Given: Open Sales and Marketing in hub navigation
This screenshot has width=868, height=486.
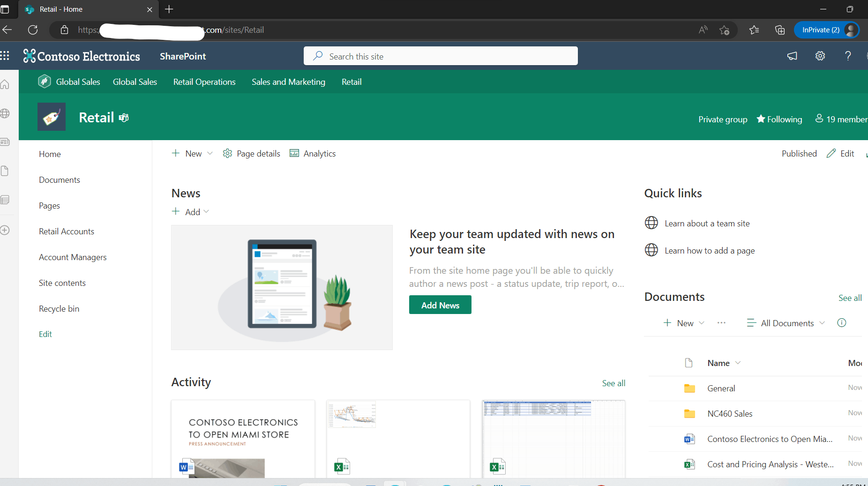Looking at the screenshot, I should tap(288, 82).
